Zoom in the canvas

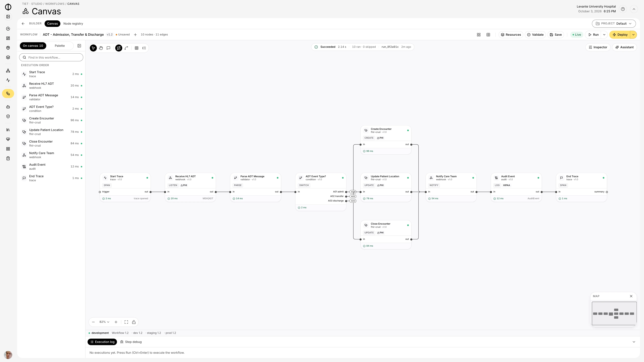(x=116, y=322)
